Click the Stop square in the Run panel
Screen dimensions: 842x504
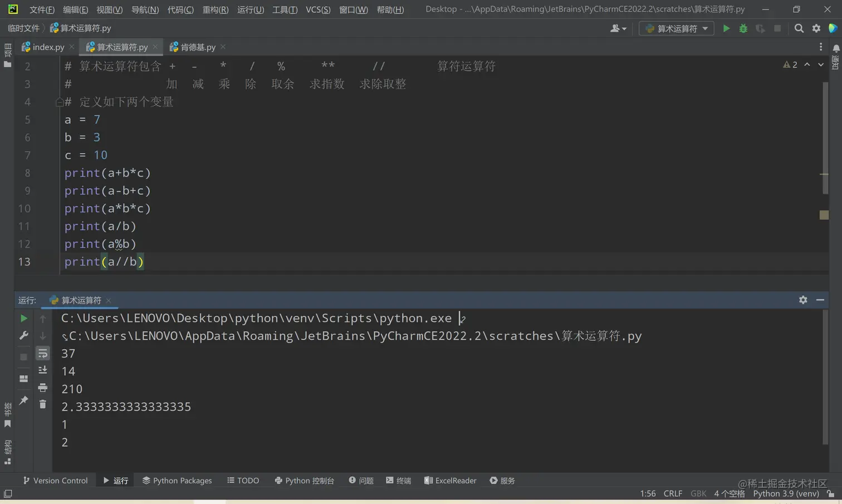[23, 357]
